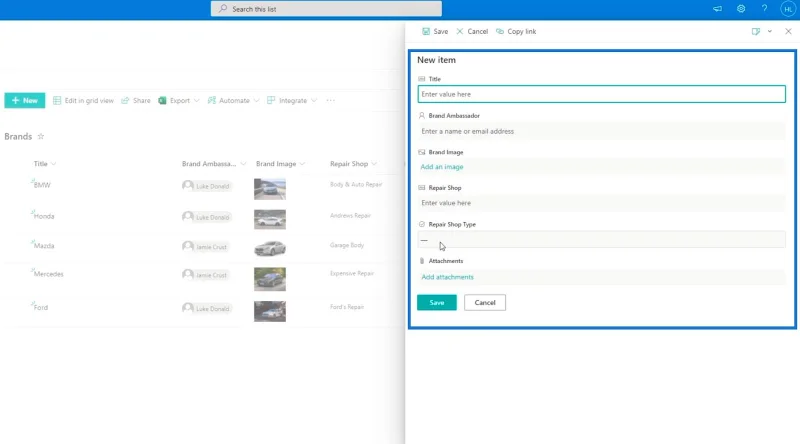Click the Add attachments link
800x444 pixels.
click(x=447, y=277)
